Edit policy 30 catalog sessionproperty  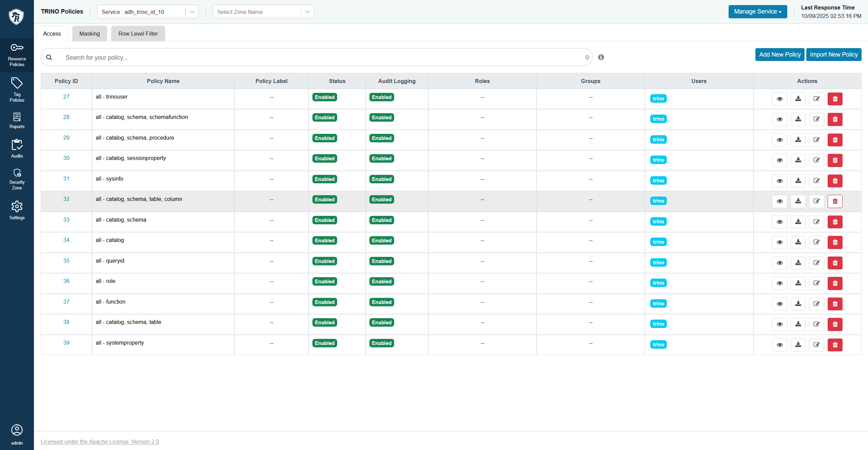point(816,160)
